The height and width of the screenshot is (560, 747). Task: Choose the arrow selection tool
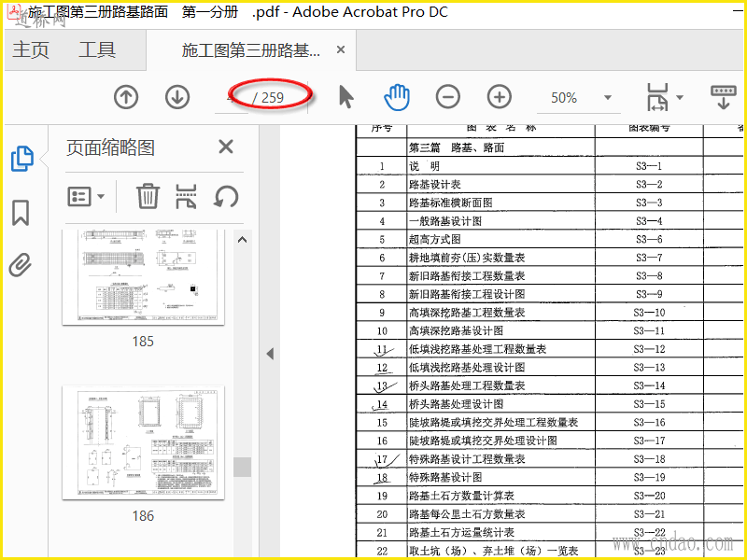[x=346, y=97]
